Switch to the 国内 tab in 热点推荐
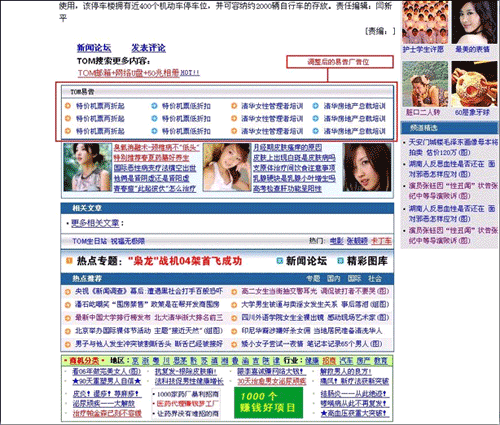Image resolution: width=500 pixels, height=425 pixels. (334, 279)
